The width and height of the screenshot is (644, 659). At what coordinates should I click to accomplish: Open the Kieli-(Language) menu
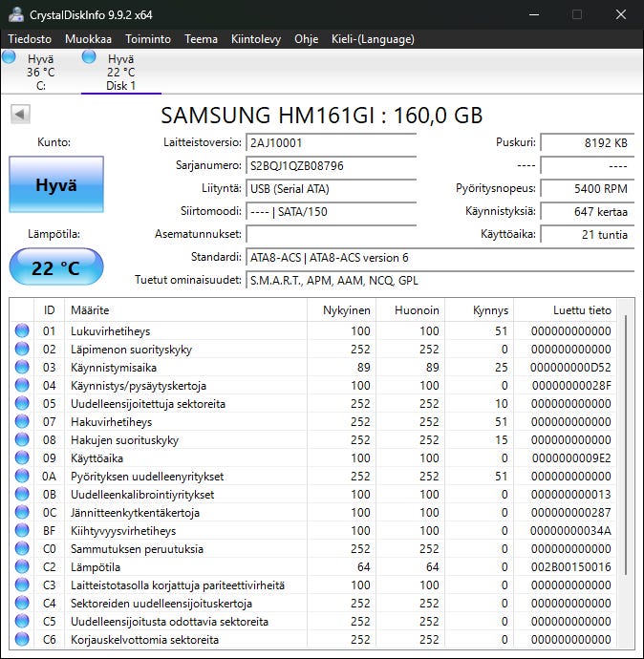click(373, 39)
